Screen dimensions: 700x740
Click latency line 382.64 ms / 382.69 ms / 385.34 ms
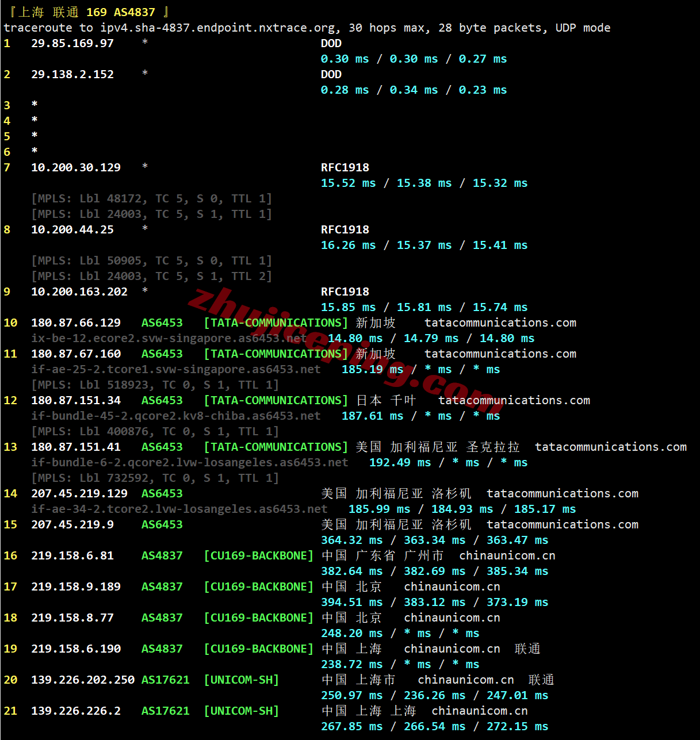(434, 571)
